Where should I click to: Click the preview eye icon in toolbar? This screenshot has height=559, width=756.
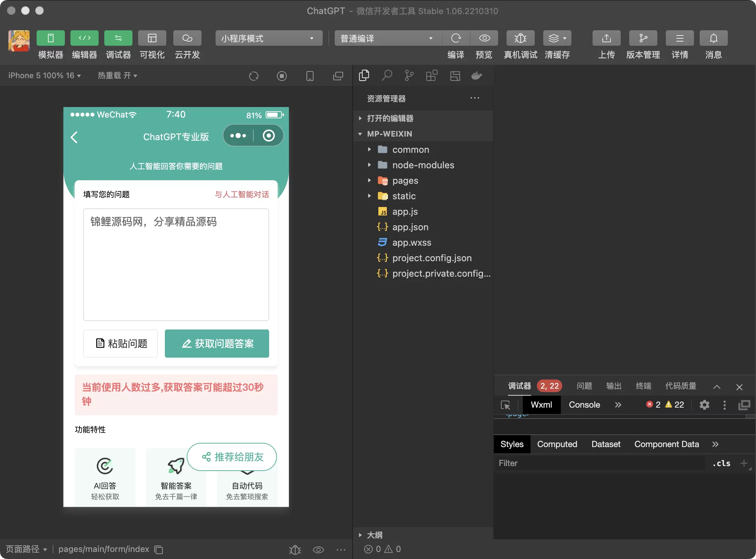pyautogui.click(x=484, y=38)
